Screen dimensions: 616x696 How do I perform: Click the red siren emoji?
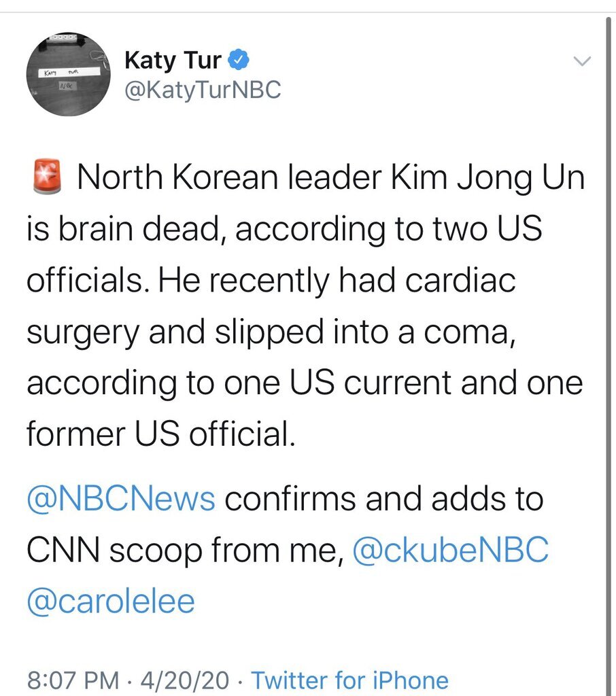point(45,178)
